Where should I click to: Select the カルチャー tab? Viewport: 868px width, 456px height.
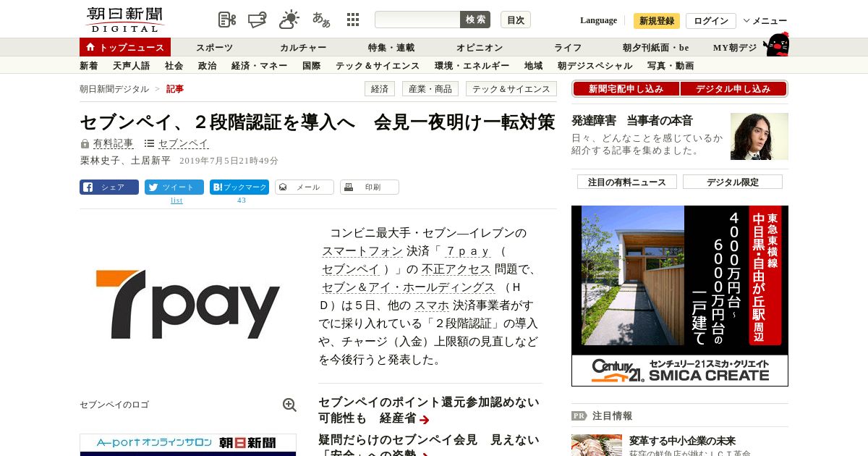pos(303,47)
